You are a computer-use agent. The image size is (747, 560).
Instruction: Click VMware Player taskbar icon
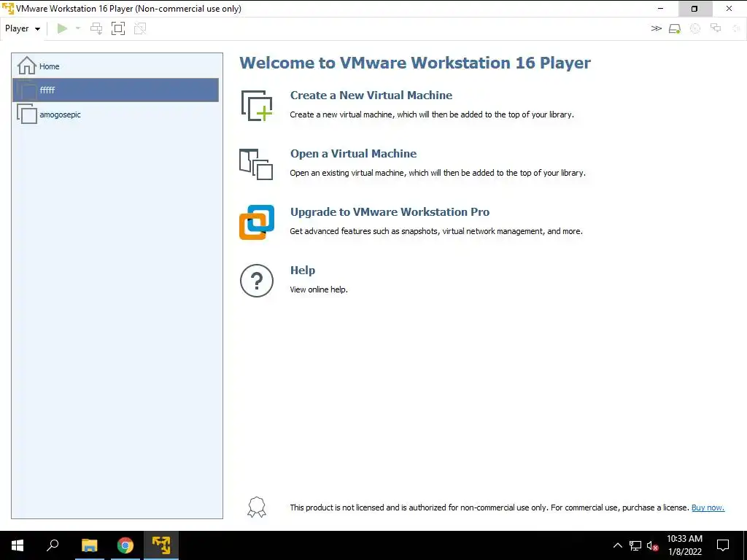[161, 545]
